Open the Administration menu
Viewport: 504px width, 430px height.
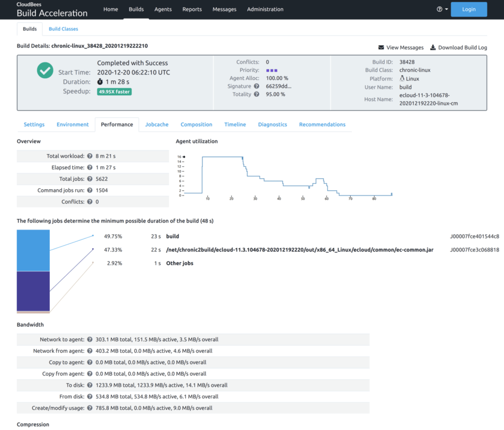tap(265, 9)
